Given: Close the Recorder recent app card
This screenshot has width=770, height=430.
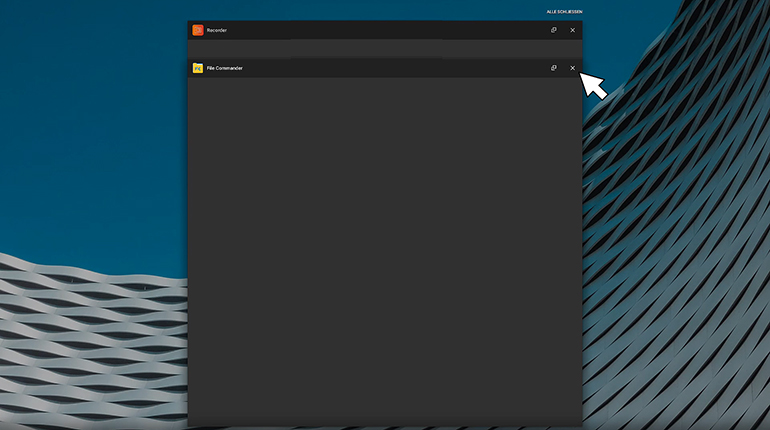Looking at the screenshot, I should pos(573,30).
